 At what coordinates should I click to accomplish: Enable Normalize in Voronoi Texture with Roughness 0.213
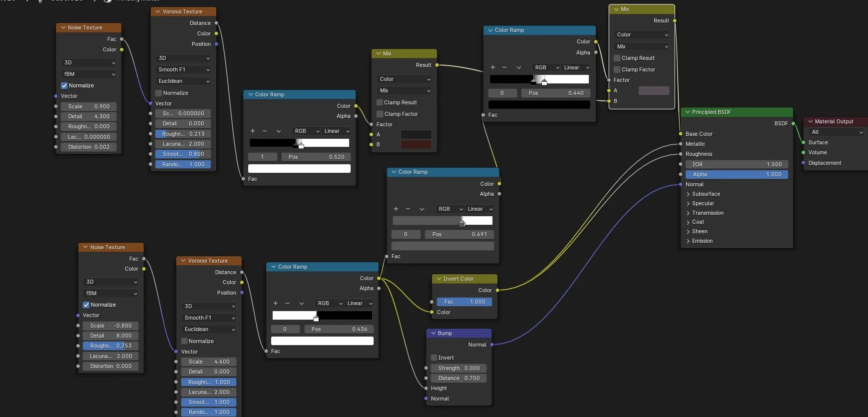[x=159, y=93]
